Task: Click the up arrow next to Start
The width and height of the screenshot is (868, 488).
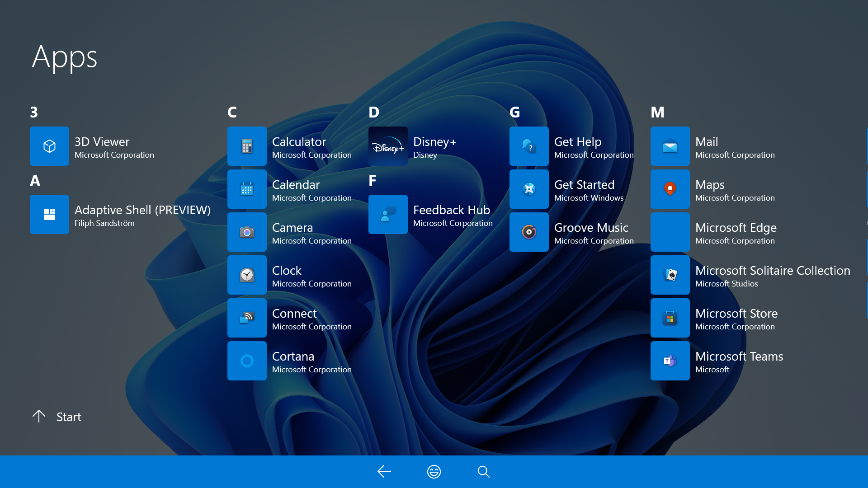Action: tap(39, 416)
